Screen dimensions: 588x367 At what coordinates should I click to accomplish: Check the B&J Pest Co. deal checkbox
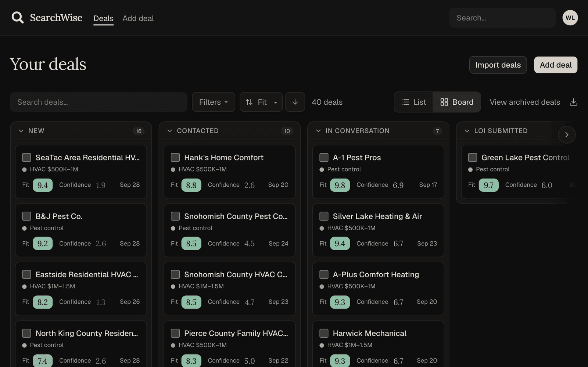pos(27,216)
